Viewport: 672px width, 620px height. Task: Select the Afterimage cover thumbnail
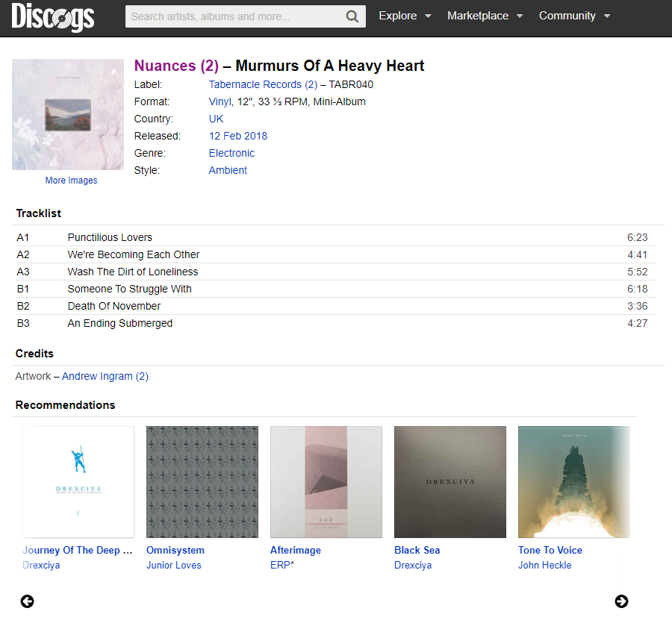tap(326, 482)
